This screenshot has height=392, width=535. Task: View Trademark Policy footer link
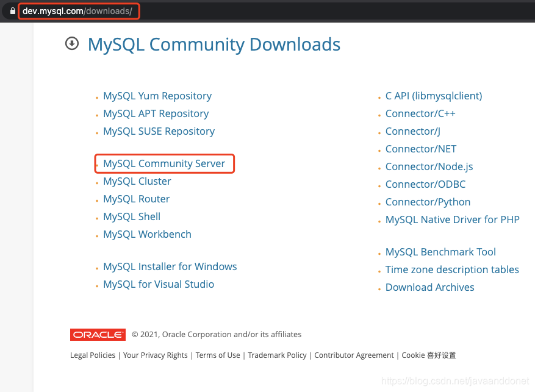[x=277, y=355]
